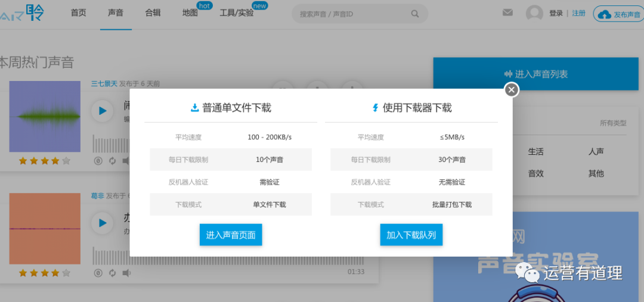The width and height of the screenshot is (644, 302).
Task: Play the first sound by 三七景天
Action: (103, 111)
